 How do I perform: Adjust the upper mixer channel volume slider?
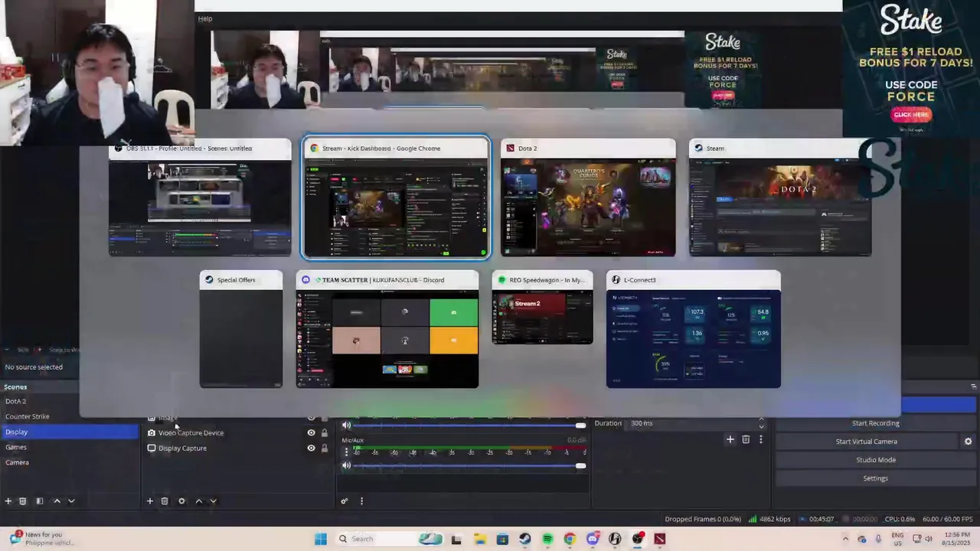469,425
